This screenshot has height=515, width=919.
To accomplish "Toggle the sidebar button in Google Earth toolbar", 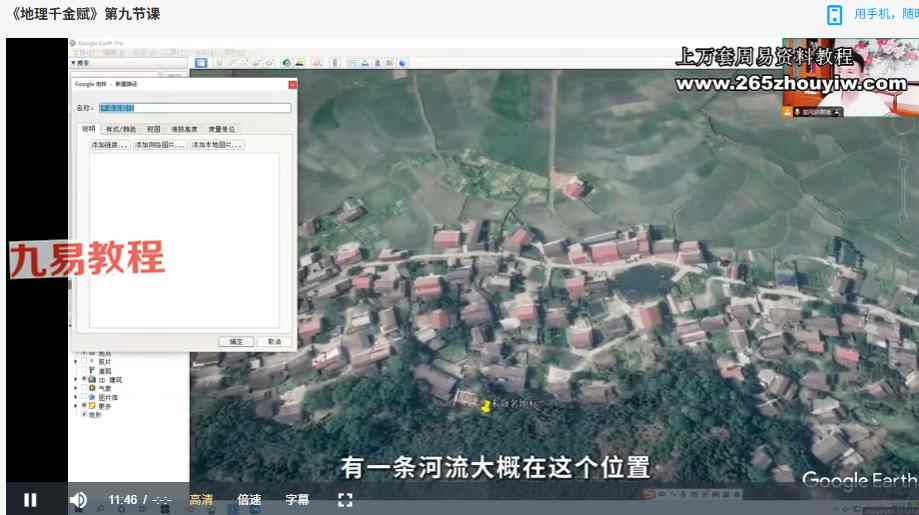I will (201, 63).
